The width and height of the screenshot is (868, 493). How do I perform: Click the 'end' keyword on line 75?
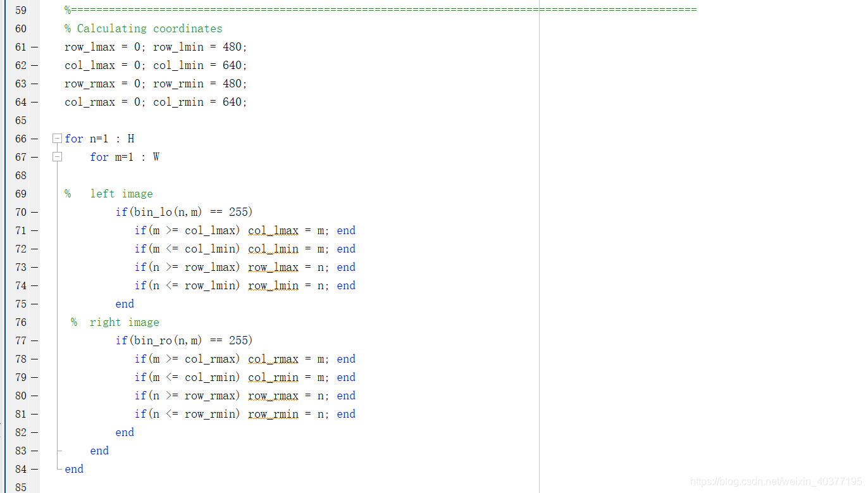125,304
